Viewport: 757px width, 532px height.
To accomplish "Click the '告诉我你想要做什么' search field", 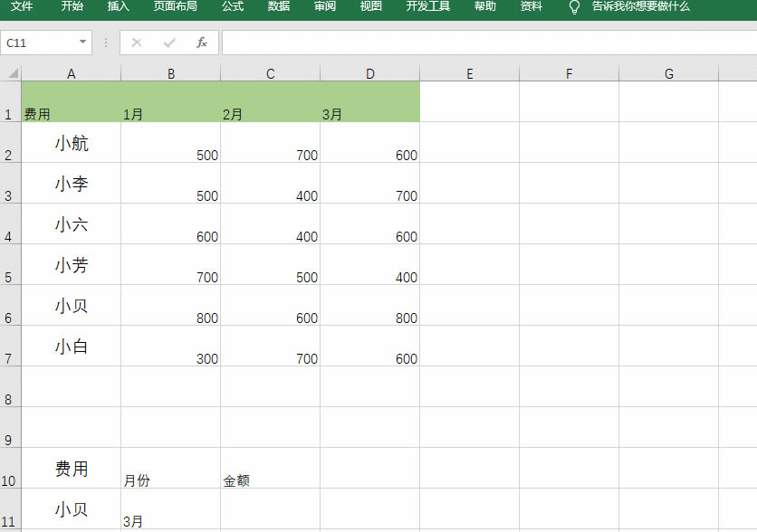I will click(x=639, y=9).
